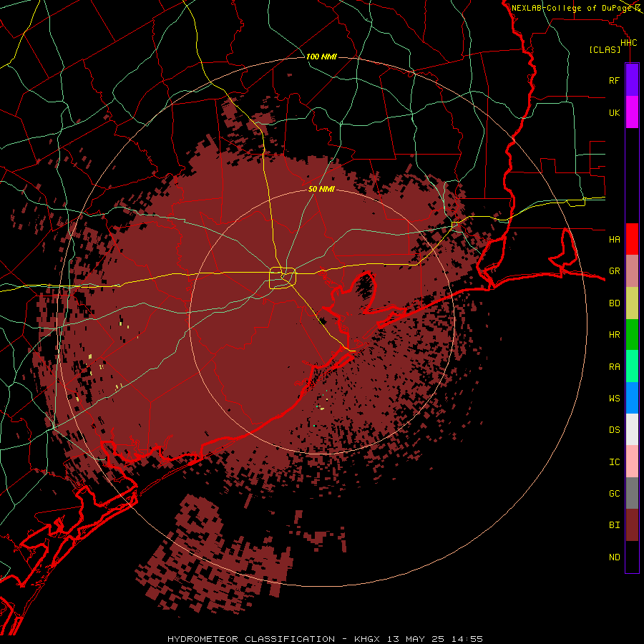Click the DS white legend swatch
Viewport: 644px width, 644px height.
632,429
